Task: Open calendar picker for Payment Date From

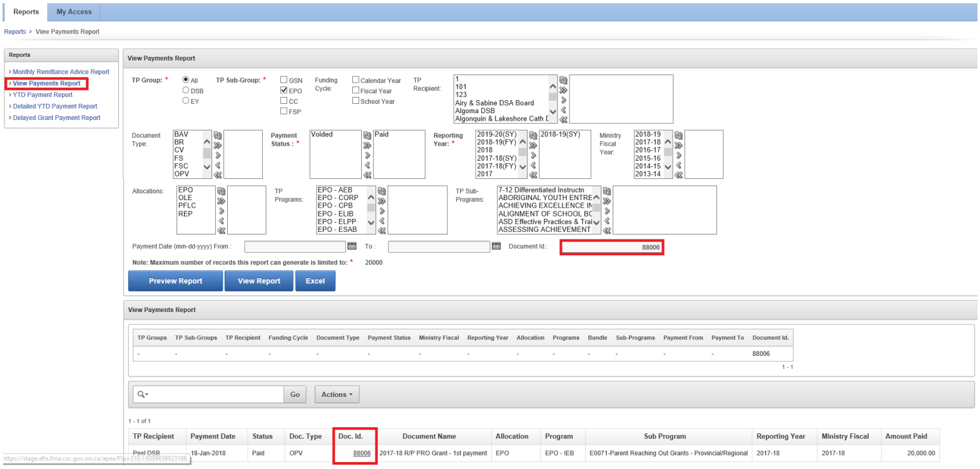Action: tap(352, 246)
